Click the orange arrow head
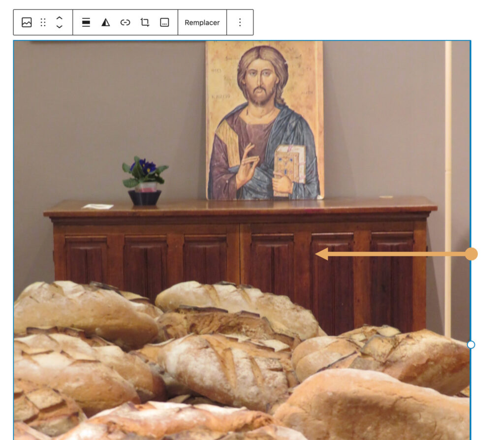 (322, 254)
